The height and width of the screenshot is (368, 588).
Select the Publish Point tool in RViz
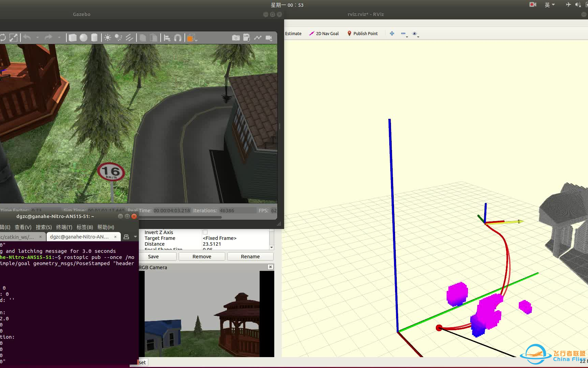(362, 33)
